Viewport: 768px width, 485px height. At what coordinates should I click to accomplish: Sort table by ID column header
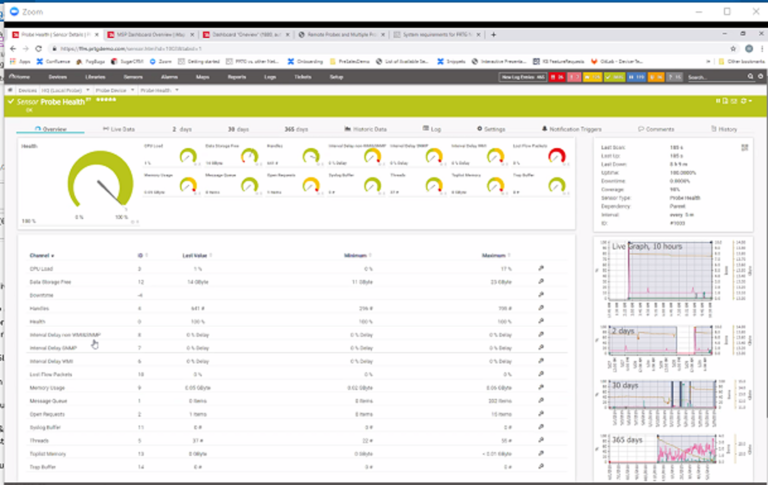tap(142, 255)
